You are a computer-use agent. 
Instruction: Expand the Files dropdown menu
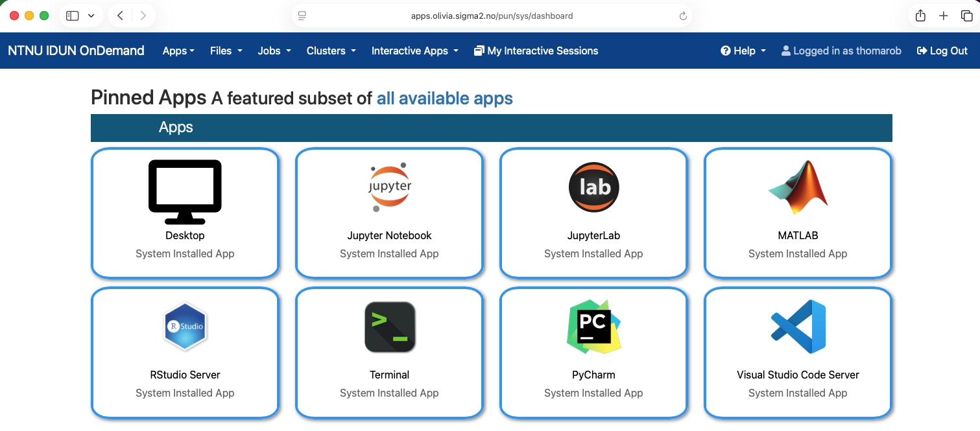coord(226,51)
